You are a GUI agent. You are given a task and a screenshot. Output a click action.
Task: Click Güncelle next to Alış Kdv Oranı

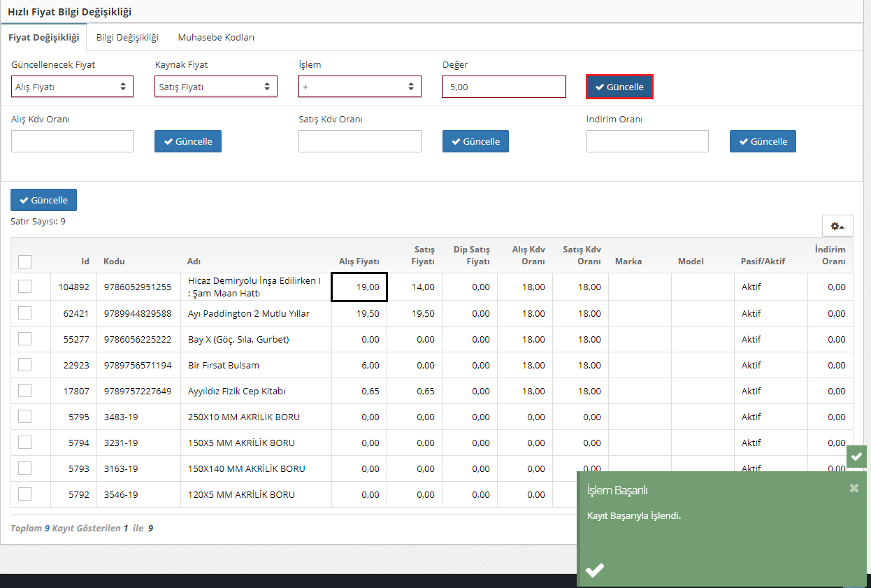188,141
